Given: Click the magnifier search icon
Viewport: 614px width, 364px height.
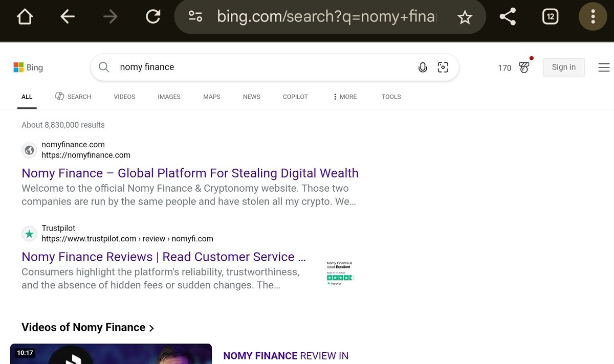Looking at the screenshot, I should coord(104,67).
